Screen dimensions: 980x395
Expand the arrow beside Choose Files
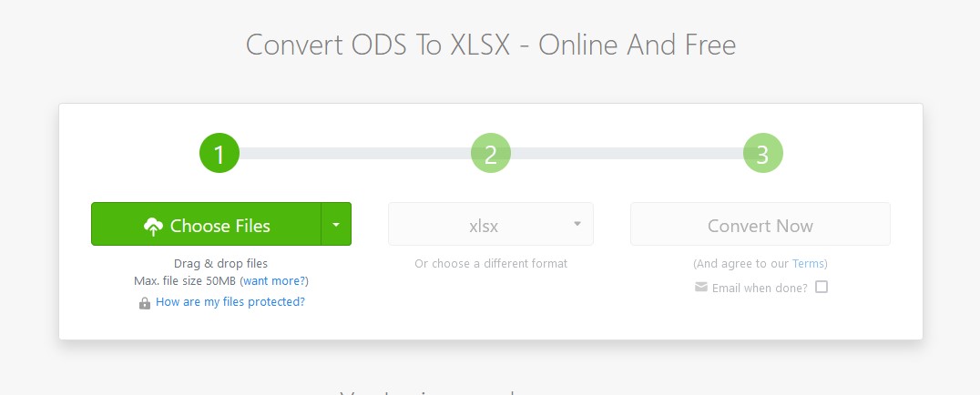tap(336, 224)
